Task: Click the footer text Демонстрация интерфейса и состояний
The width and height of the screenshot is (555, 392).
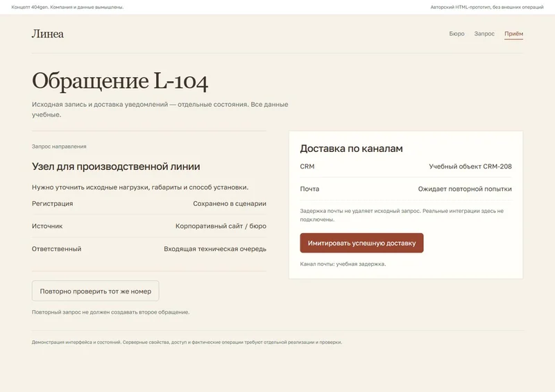Action: point(187,342)
